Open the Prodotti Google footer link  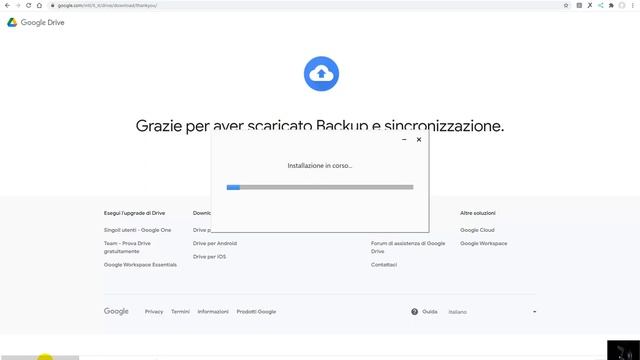[256, 312]
